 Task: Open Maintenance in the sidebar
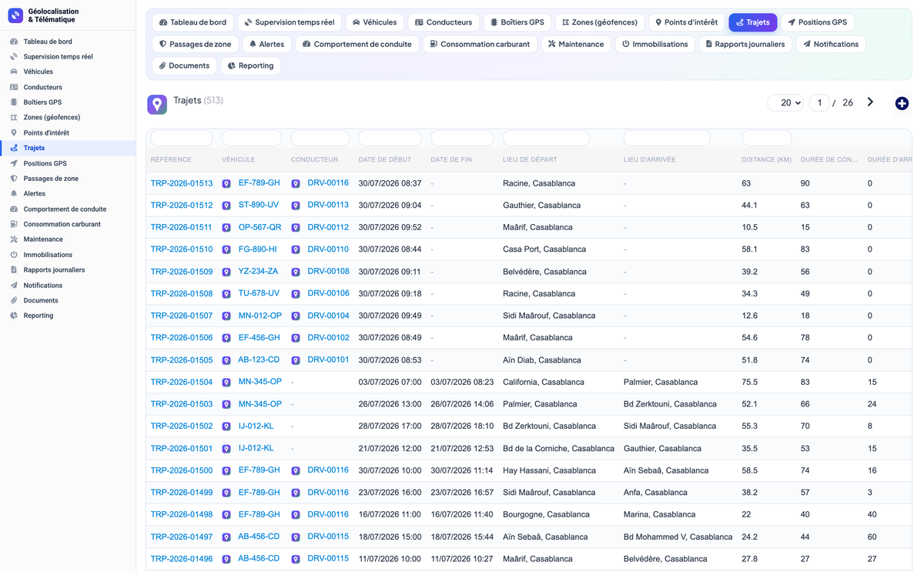tap(43, 239)
